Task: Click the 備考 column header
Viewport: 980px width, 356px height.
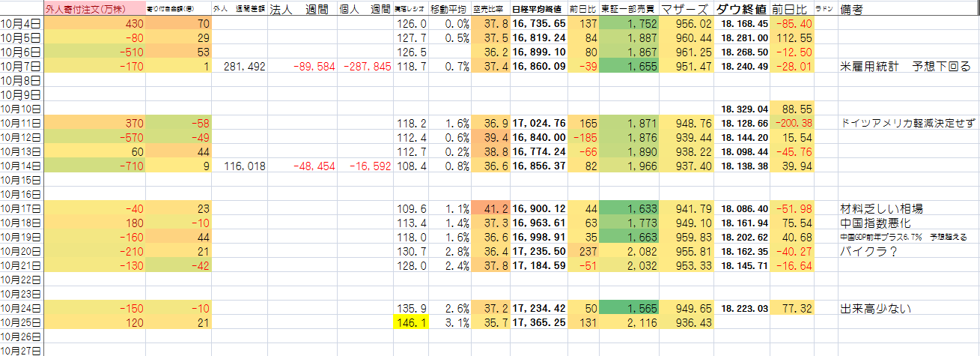Action: tap(856, 10)
